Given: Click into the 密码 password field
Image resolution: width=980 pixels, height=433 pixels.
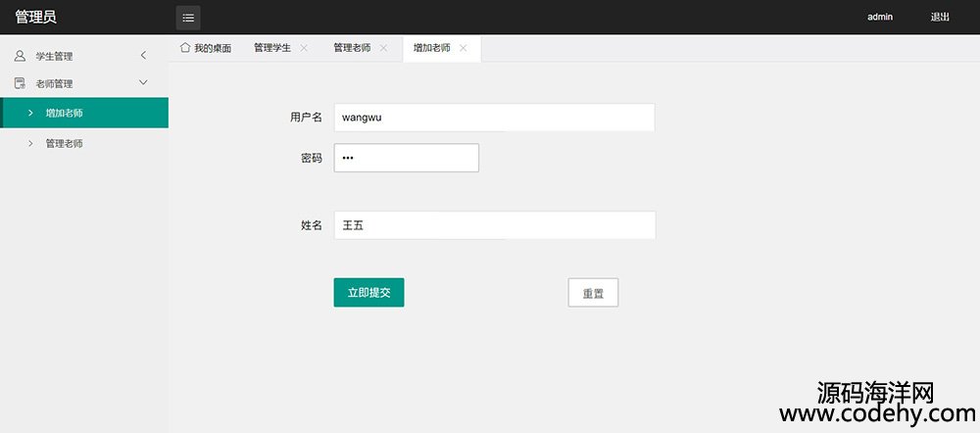Looking at the screenshot, I should (x=406, y=158).
